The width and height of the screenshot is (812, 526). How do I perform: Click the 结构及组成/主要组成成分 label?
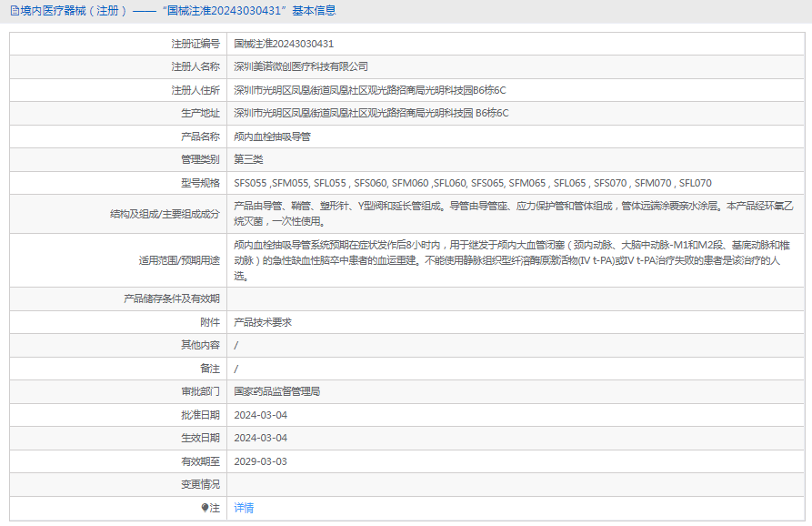click(165, 214)
